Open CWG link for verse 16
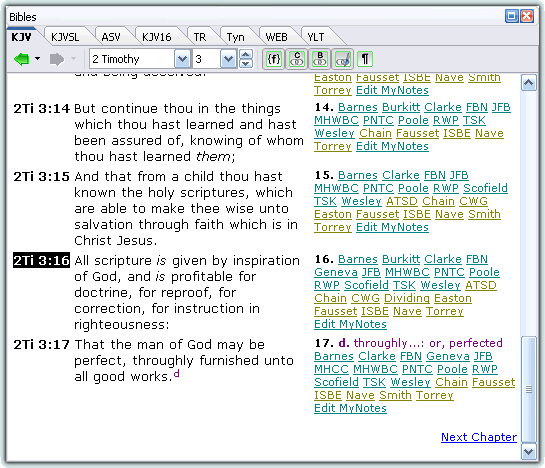Viewport: 545px width, 468px height. [365, 298]
